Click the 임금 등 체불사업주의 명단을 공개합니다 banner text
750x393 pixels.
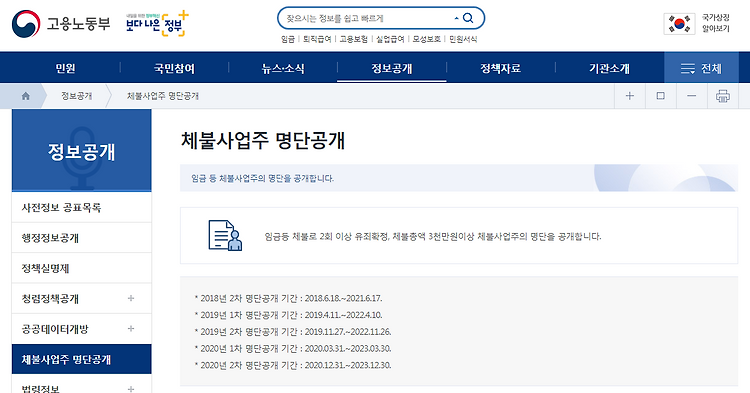[263, 178]
